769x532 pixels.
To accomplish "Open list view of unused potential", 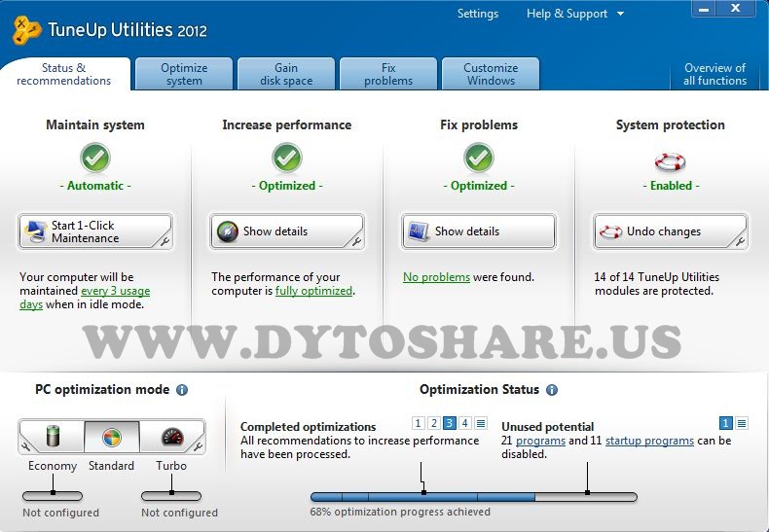I will pos(742,423).
